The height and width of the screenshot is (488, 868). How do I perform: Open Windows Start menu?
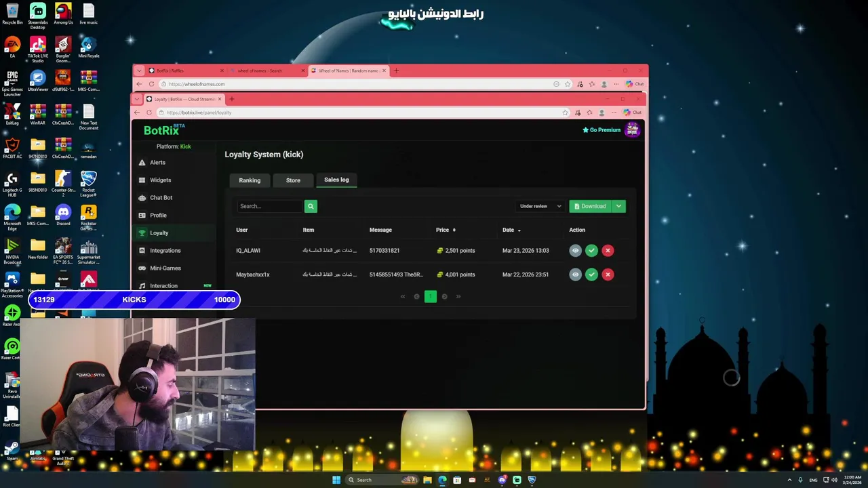click(x=336, y=480)
